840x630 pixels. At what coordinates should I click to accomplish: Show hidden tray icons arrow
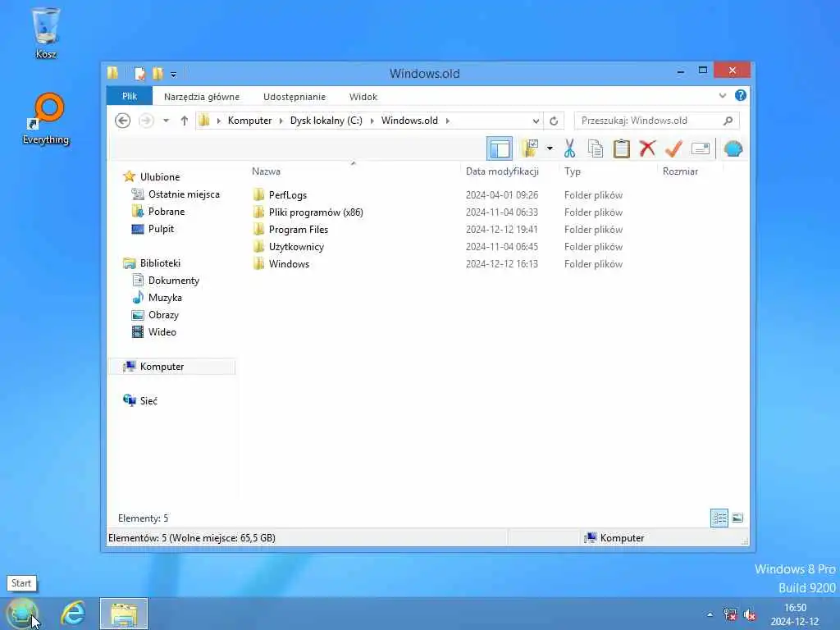tap(710, 614)
